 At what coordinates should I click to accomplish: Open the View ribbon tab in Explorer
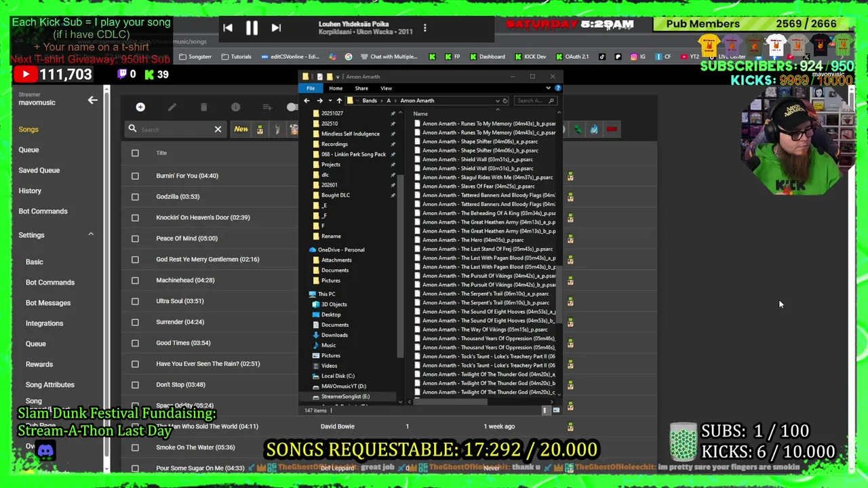[x=386, y=88]
